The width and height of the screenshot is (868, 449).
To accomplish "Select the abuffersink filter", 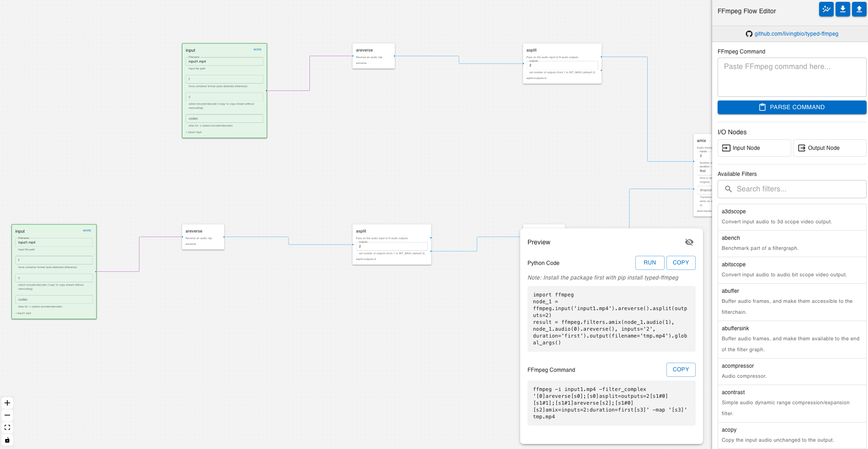I will pos(792,339).
